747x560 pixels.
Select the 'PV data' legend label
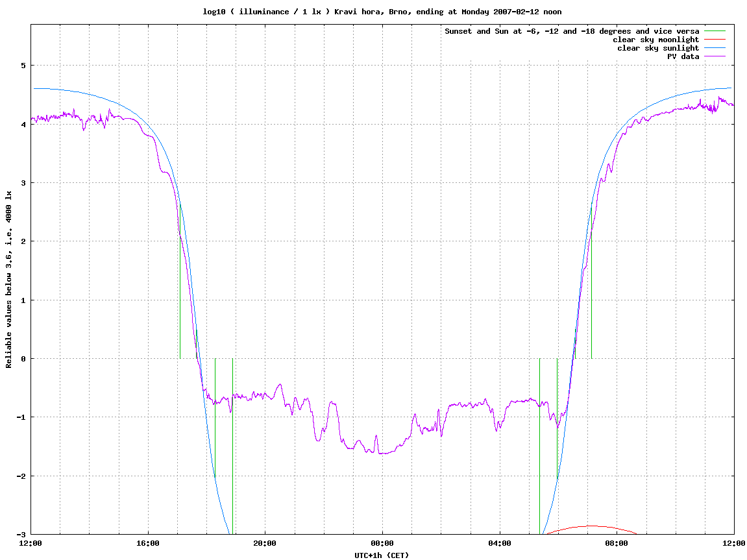pos(683,56)
